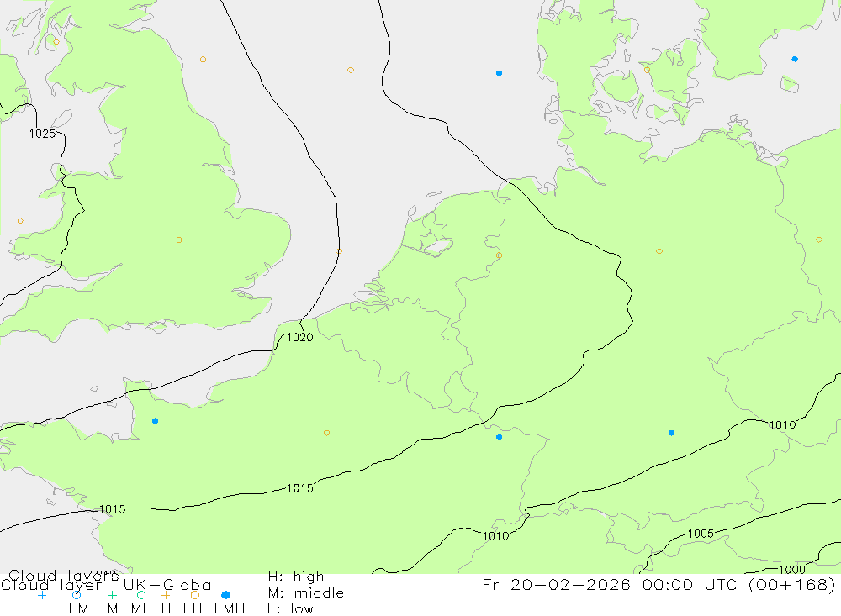Select the blue LMH dot in eastern France
841x616 pixels.
499,437
